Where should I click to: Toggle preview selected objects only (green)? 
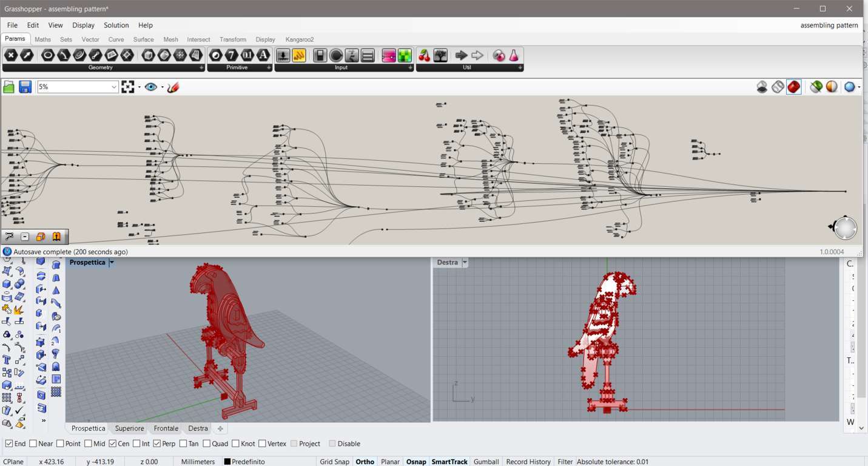tap(816, 87)
